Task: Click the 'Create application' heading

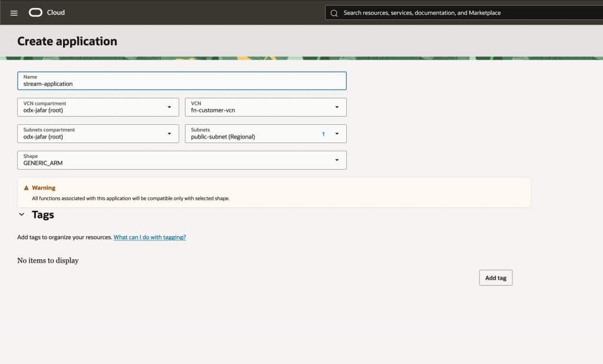Action: [x=67, y=41]
